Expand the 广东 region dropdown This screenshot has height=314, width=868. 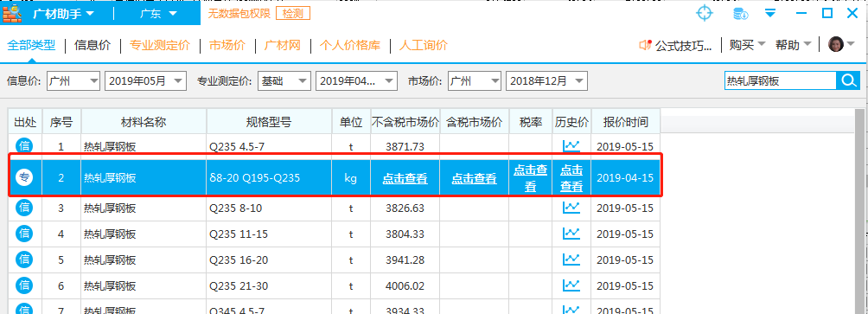tap(173, 13)
